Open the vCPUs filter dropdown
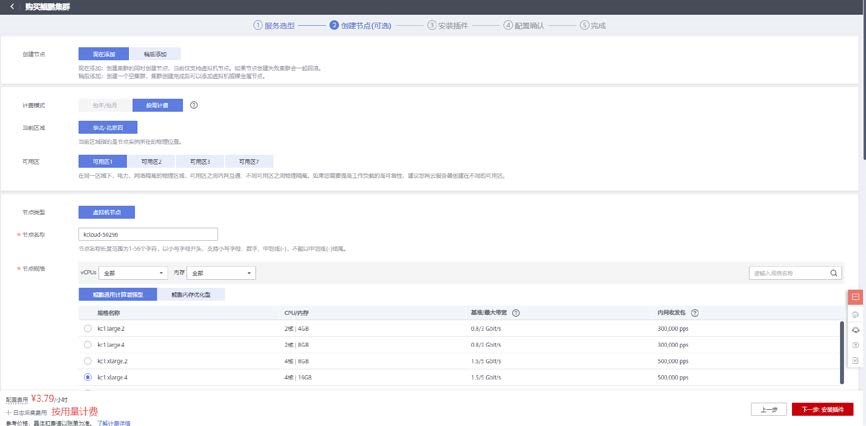This screenshot has width=866, height=426. (133, 273)
